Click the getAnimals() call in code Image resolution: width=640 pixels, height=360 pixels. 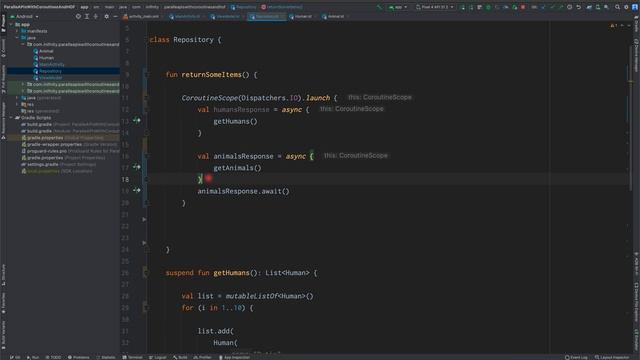pos(237,168)
